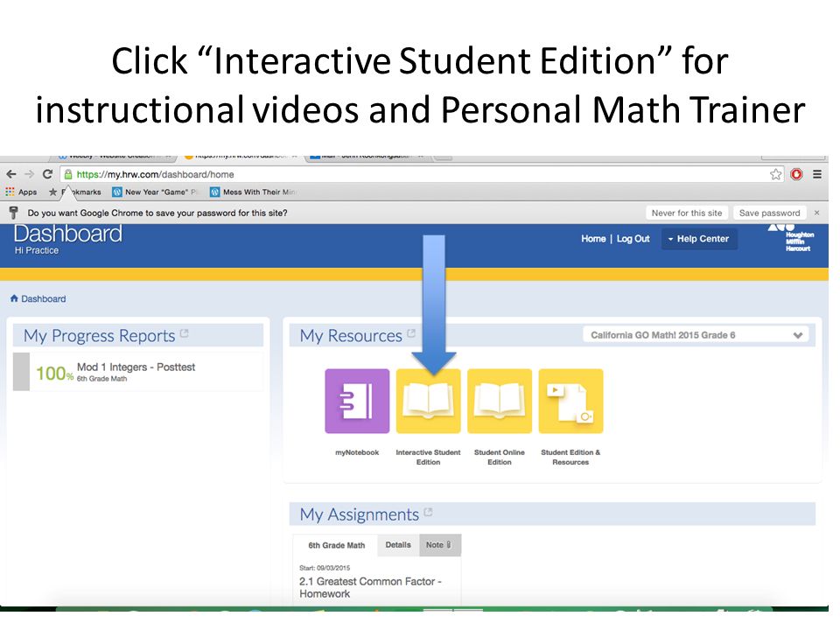This screenshot has height=630, width=840.
Task: Click the red extension icon in toolbar
Action: pos(796,174)
